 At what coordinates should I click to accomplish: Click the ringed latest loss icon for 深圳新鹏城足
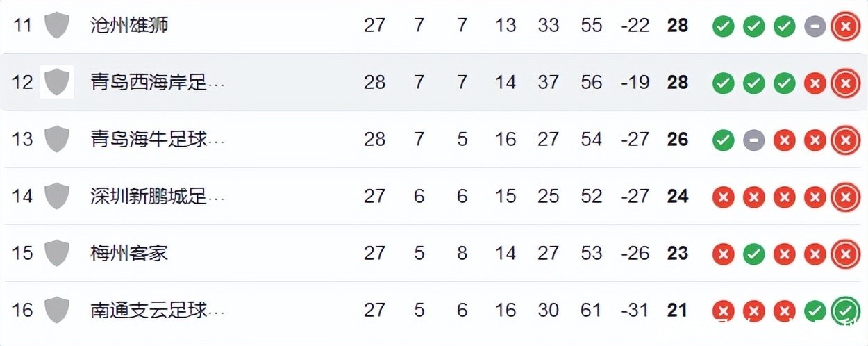pos(845,197)
